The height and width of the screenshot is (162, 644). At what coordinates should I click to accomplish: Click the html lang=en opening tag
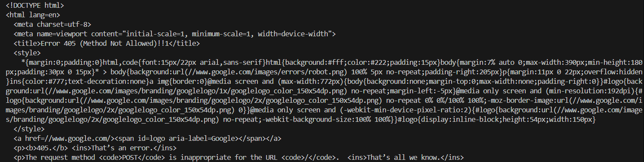tap(33, 15)
